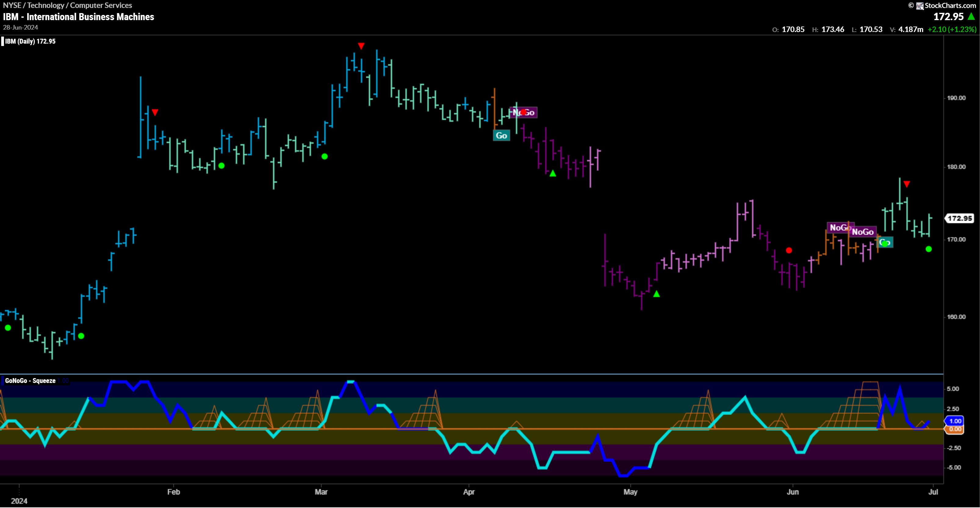Click the first June NoGo label
The image size is (980, 508).
point(840,227)
